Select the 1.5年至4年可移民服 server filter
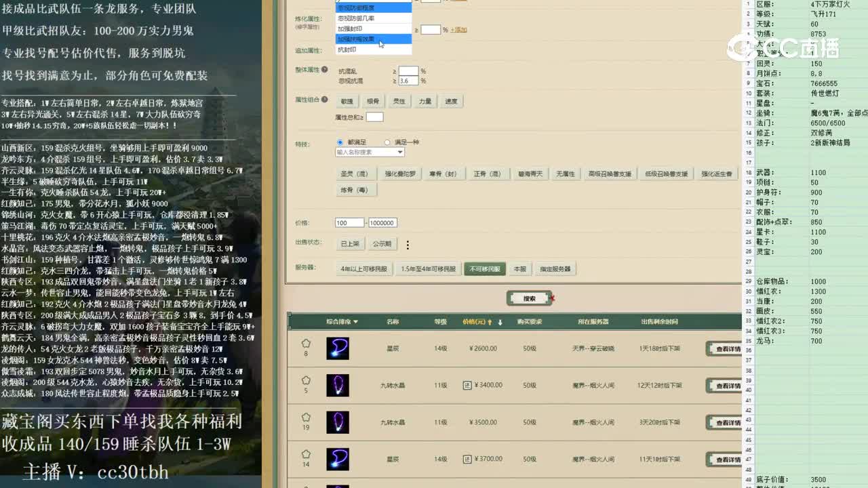Viewport: 868px width, 488px height. pos(428,269)
